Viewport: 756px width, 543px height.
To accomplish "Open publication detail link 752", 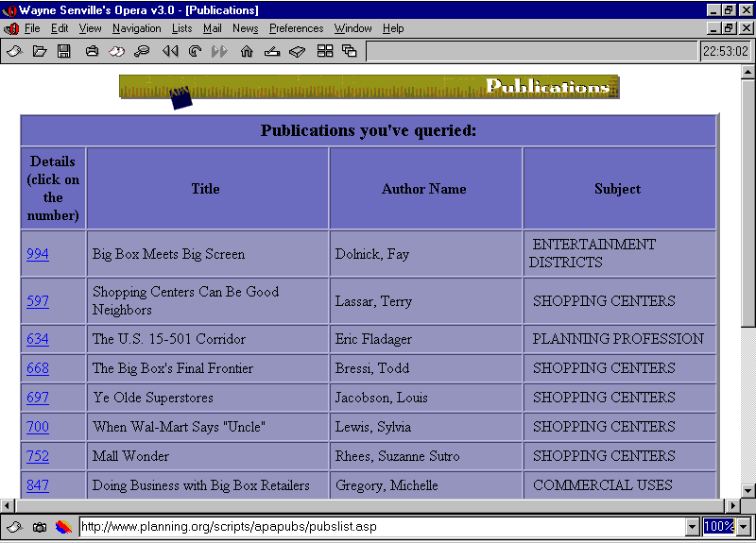I will tap(38, 456).
